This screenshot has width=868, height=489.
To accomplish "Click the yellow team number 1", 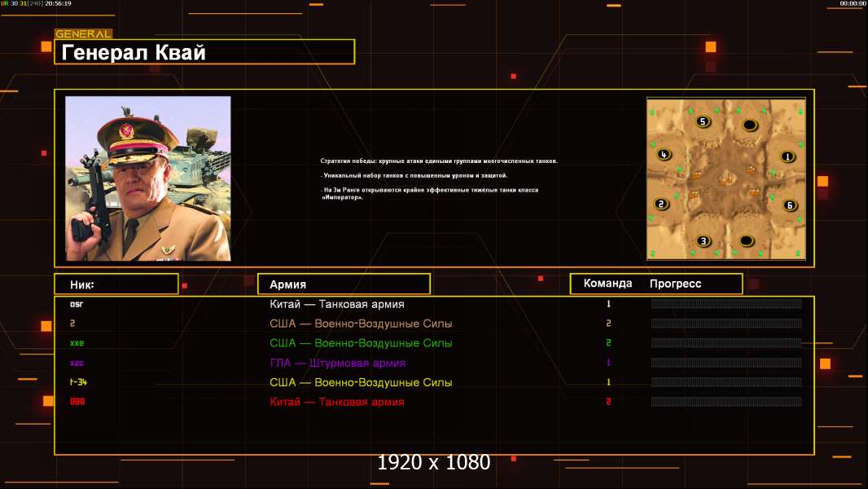I will (x=608, y=382).
